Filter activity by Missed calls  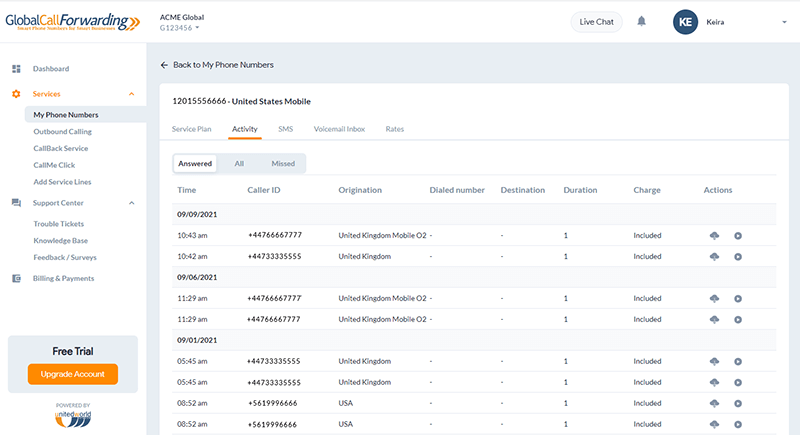(x=283, y=164)
